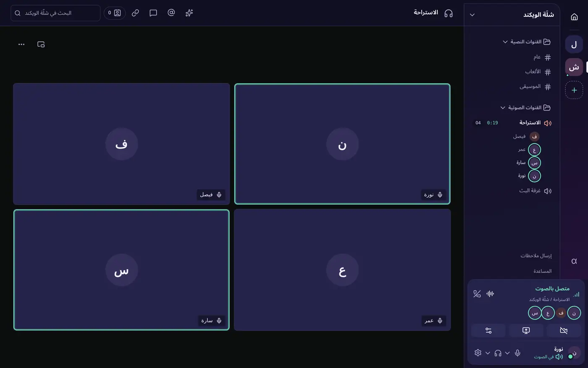The height and width of the screenshot is (368, 588).
Task: Expand microphone input device options chevron
Action: click(507, 353)
